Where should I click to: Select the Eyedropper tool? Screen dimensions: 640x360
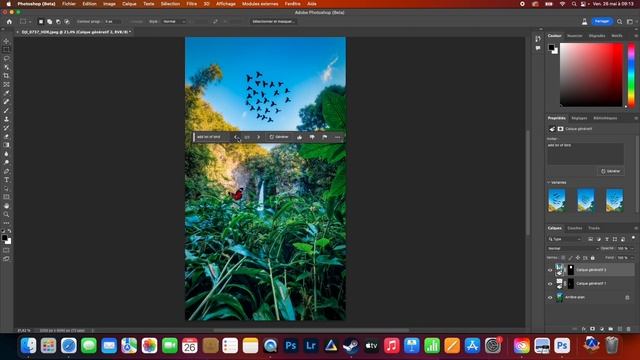pyautogui.click(x=6, y=93)
